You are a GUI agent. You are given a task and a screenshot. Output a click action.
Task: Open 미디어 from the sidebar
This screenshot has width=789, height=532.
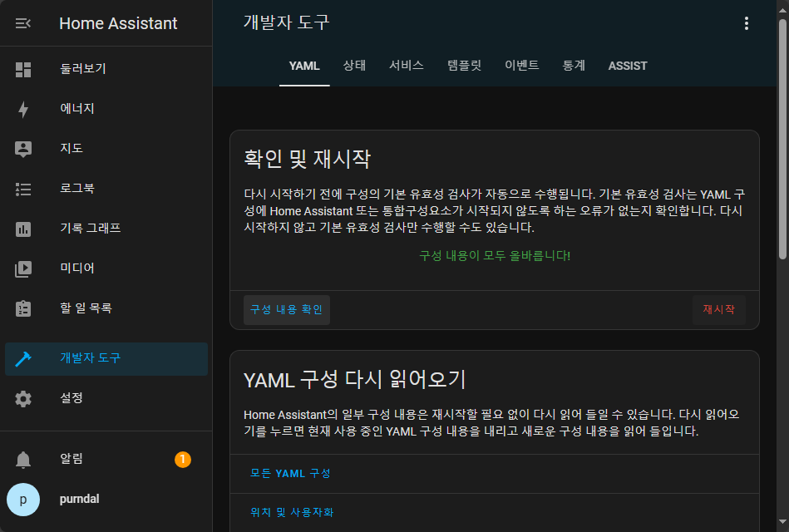[x=106, y=268]
